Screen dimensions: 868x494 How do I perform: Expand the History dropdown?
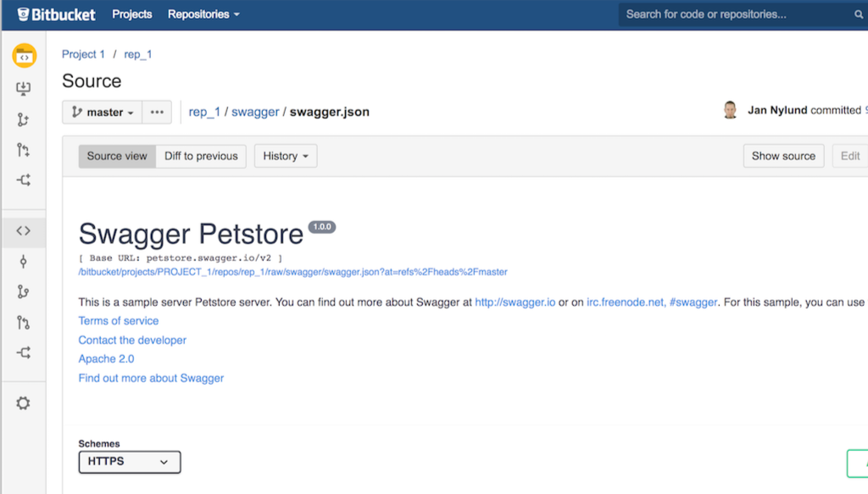[286, 156]
